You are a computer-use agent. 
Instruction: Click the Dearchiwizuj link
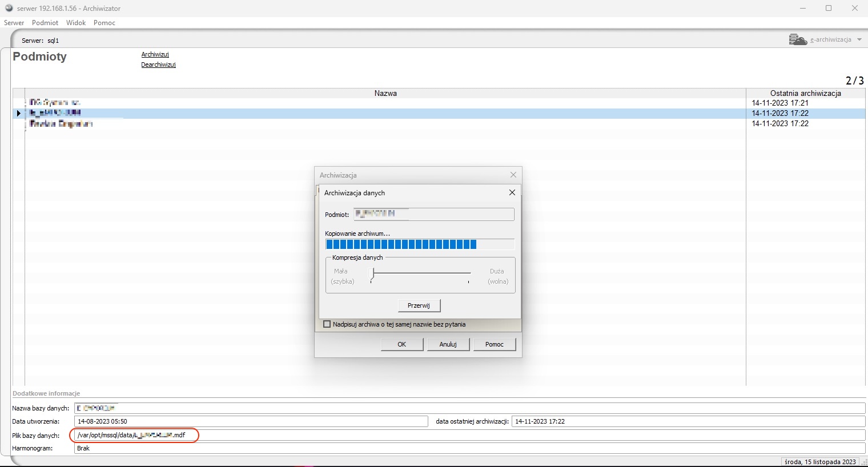click(158, 65)
